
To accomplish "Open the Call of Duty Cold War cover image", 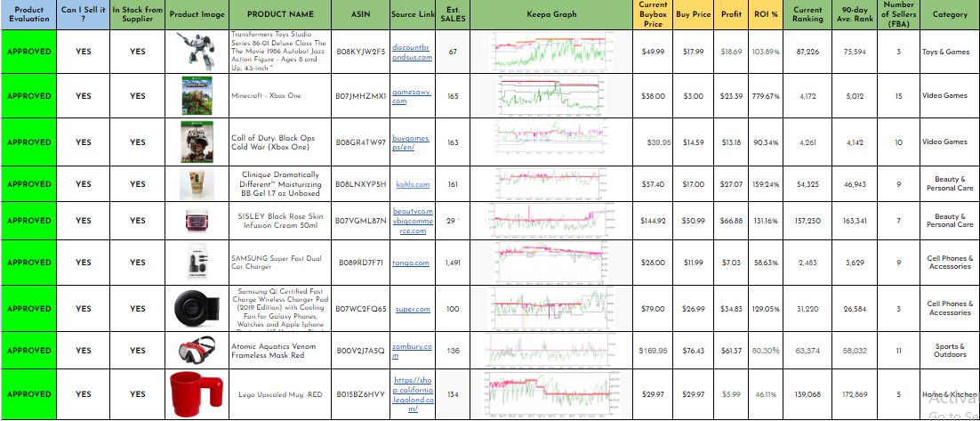I will point(197,142).
